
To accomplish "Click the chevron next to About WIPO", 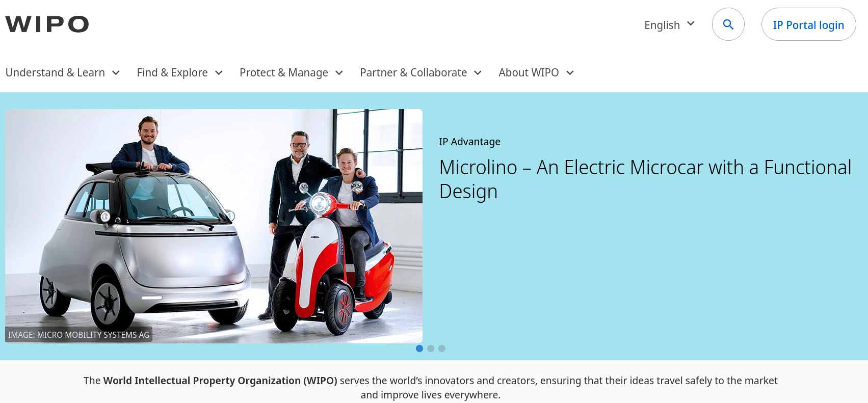I will [570, 73].
